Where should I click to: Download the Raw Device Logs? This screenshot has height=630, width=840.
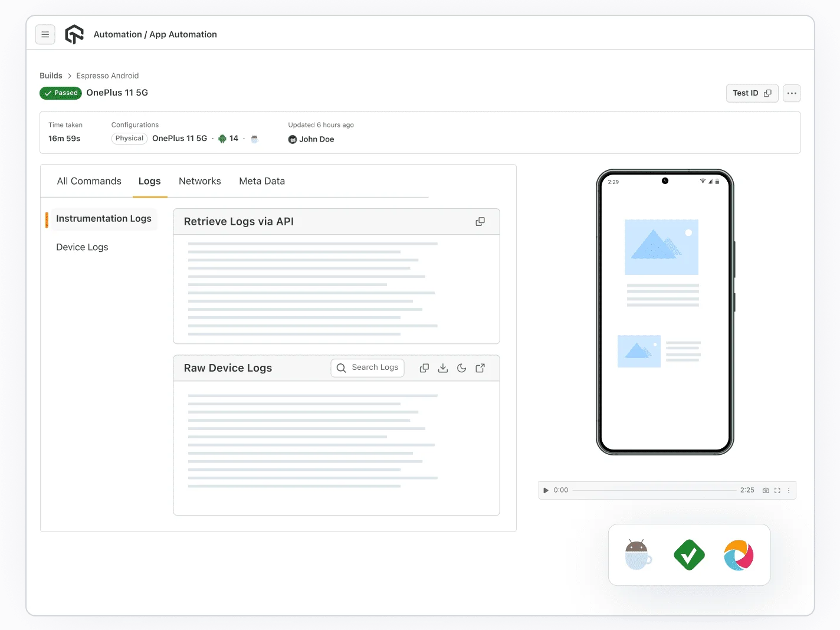(x=443, y=368)
